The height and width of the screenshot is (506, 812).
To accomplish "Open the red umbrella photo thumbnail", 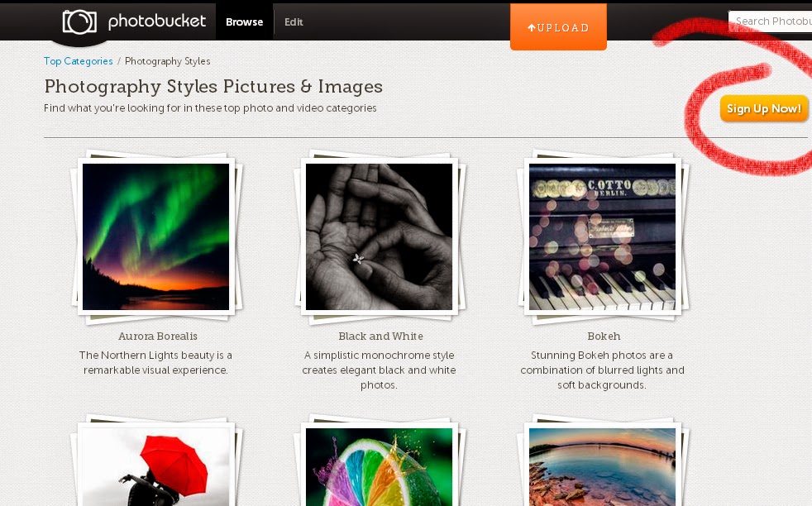I will pyautogui.click(x=156, y=466).
